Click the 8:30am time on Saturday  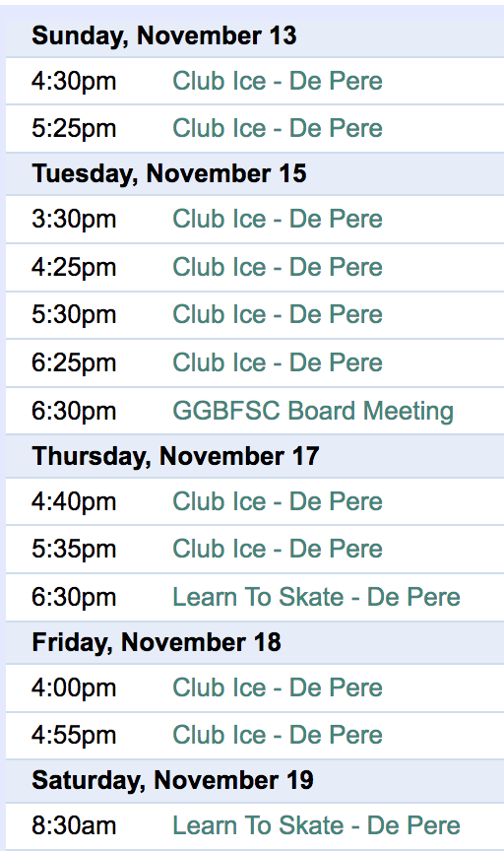pyautogui.click(x=74, y=826)
